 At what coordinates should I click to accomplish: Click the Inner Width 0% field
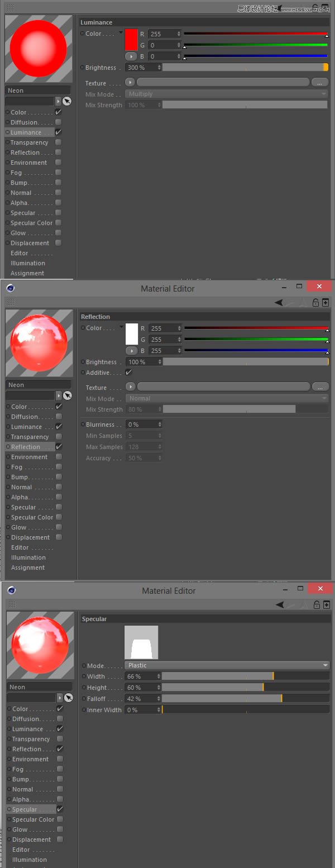click(x=143, y=709)
